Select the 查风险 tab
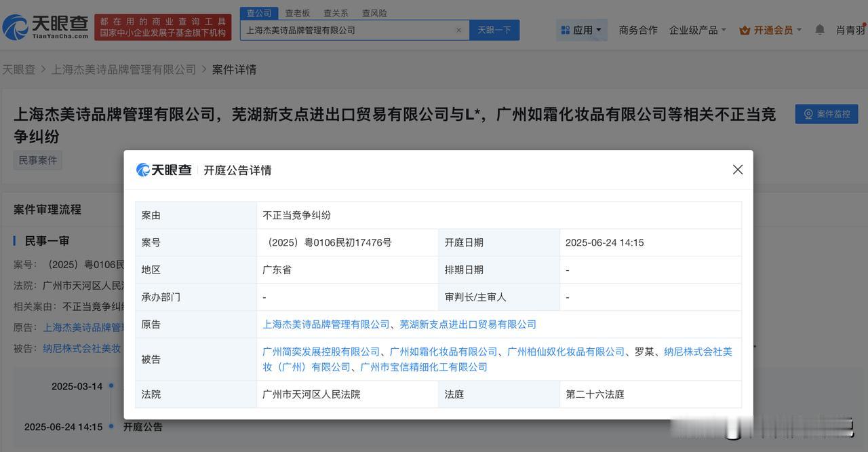868x452 pixels. pyautogui.click(x=374, y=13)
